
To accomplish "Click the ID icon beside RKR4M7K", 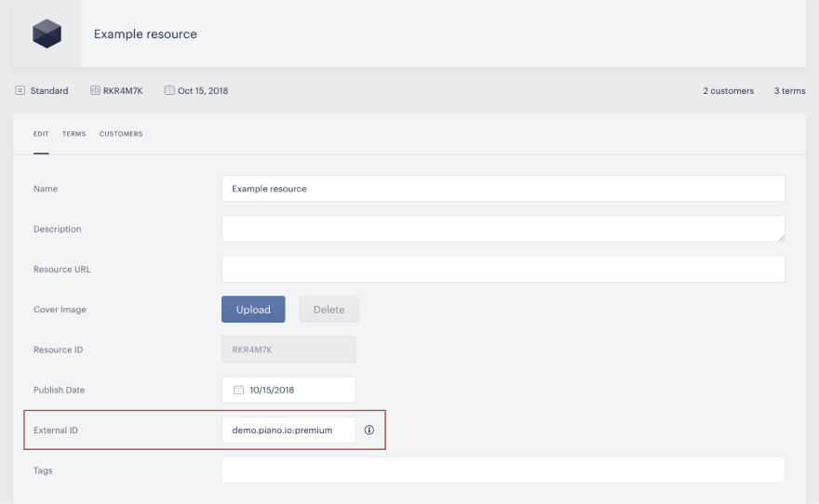I will [x=95, y=90].
